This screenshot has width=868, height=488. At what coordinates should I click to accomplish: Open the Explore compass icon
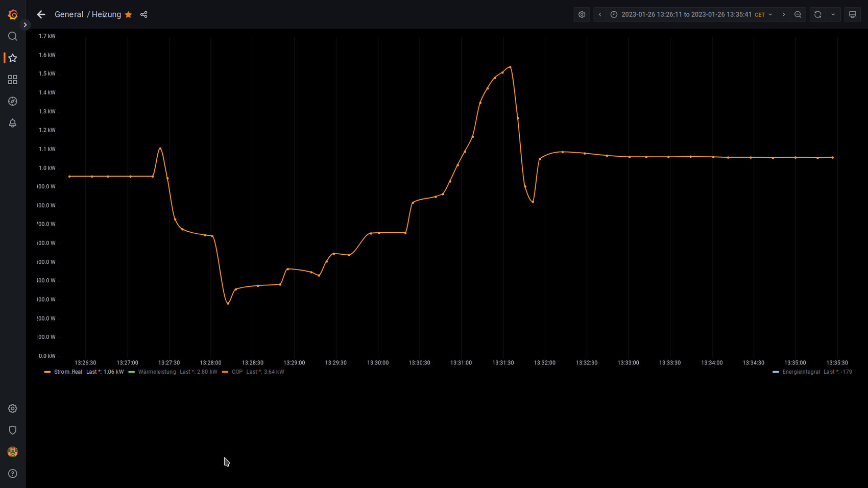(13, 102)
